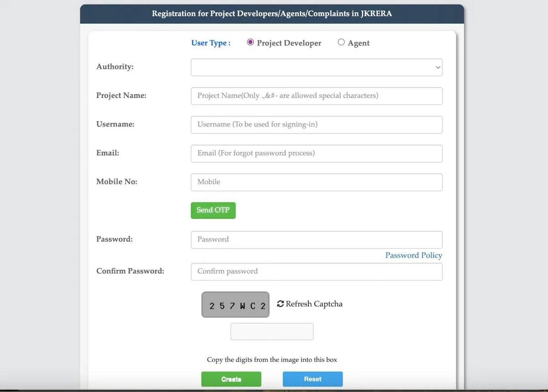Click the Confirm Password label text

(x=130, y=271)
